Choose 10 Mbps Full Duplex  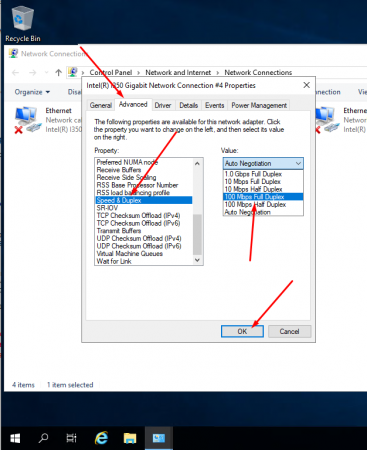[x=263, y=182]
